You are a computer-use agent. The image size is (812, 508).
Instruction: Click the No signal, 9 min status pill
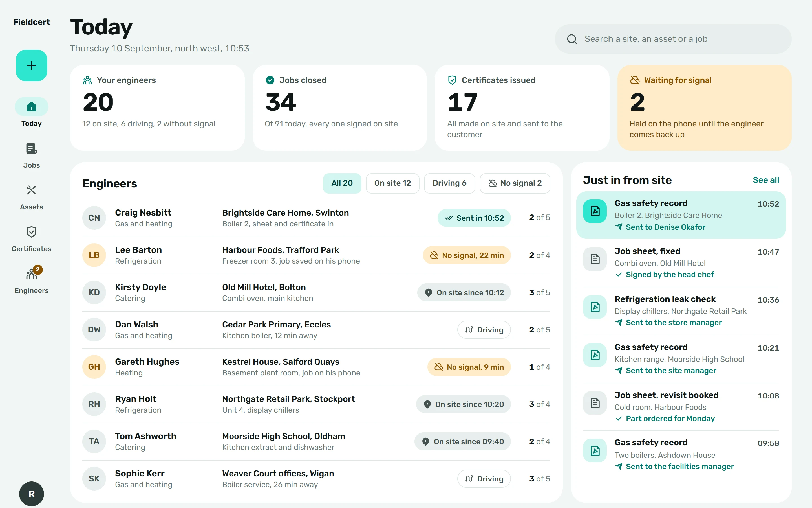pos(469,367)
